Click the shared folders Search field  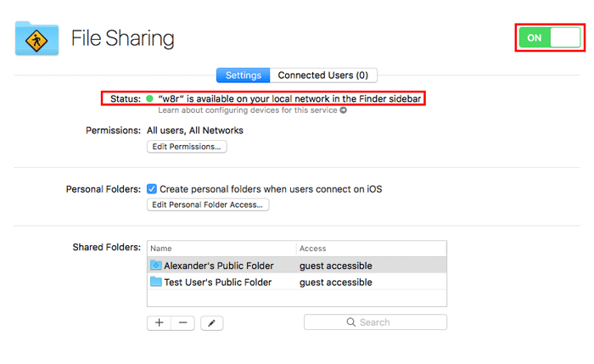pyautogui.click(x=375, y=322)
